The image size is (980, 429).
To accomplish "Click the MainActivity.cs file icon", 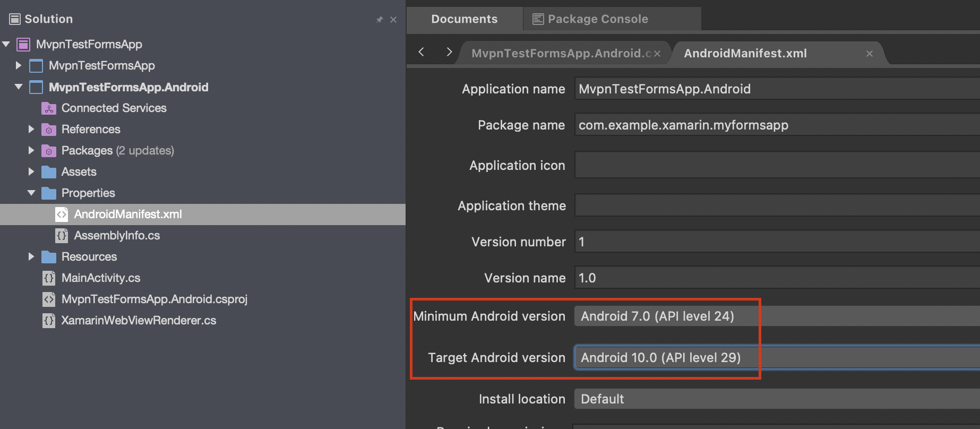I will pos(49,278).
